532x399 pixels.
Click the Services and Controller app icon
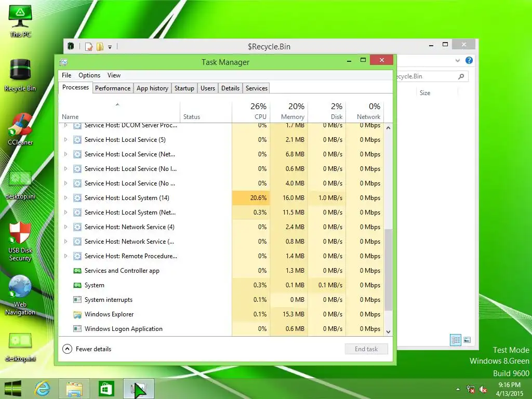click(x=77, y=271)
